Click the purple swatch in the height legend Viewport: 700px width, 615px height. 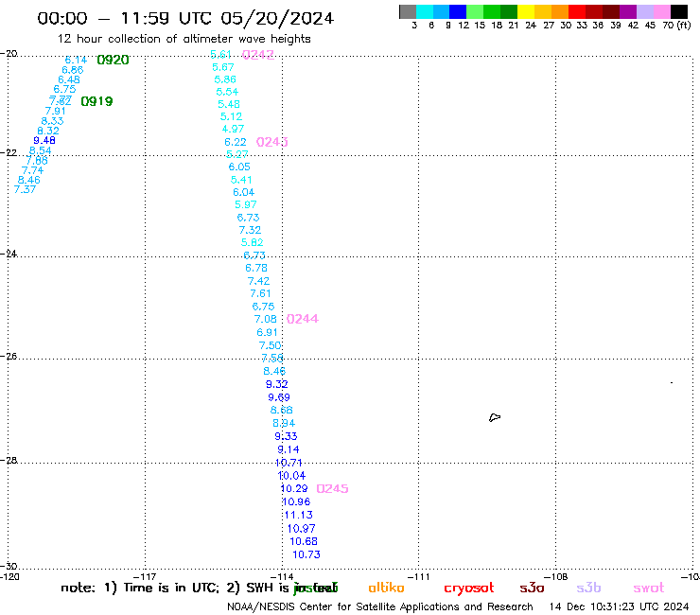click(628, 11)
